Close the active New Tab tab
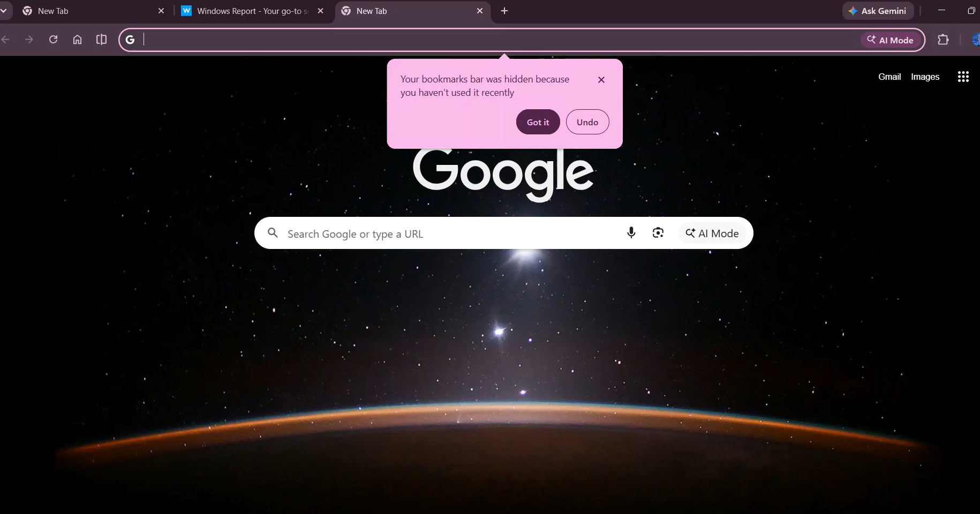 pos(480,11)
